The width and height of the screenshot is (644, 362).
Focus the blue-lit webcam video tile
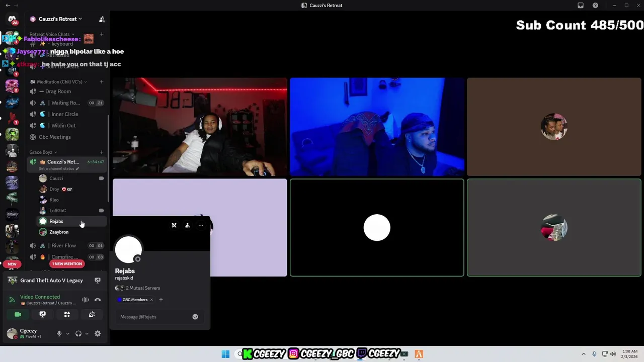pos(377,127)
